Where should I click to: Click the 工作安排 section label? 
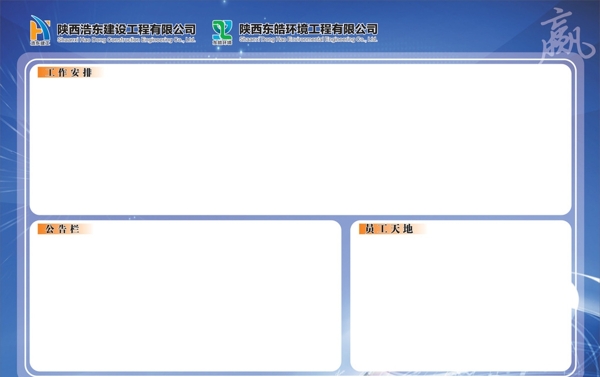(70, 72)
